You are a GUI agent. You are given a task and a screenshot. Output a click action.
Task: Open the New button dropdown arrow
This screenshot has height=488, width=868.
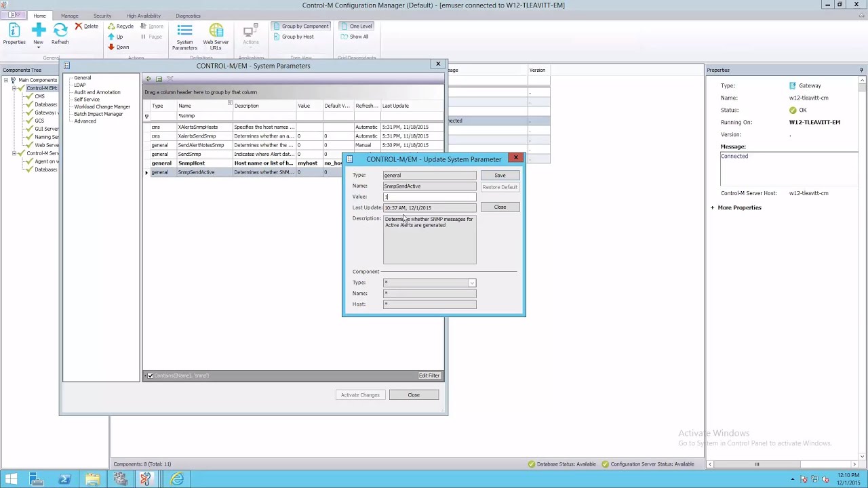click(38, 47)
